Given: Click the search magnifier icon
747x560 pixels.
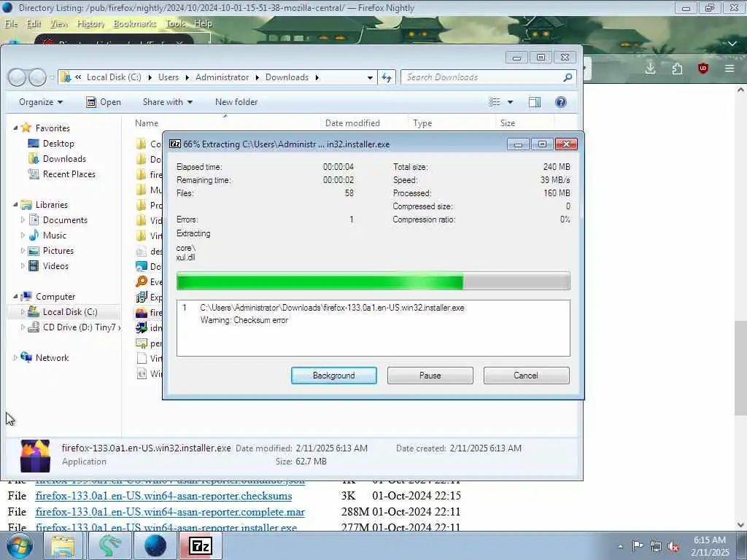Looking at the screenshot, I should coord(568,77).
